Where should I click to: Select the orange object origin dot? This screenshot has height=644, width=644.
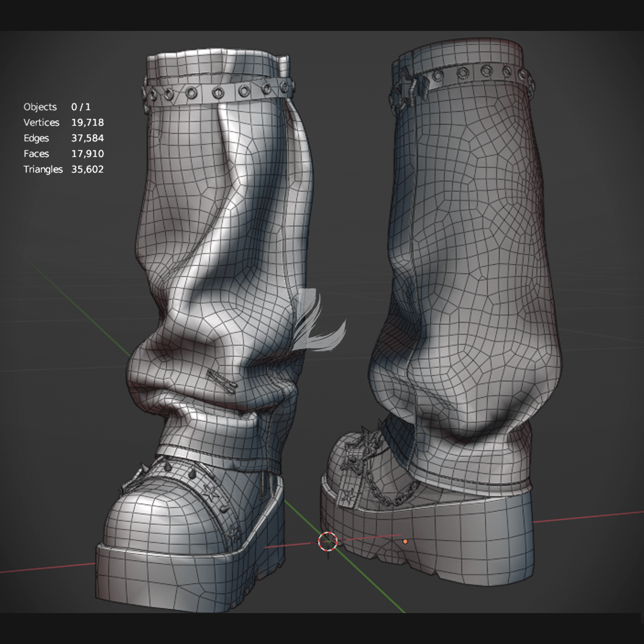[x=405, y=542]
